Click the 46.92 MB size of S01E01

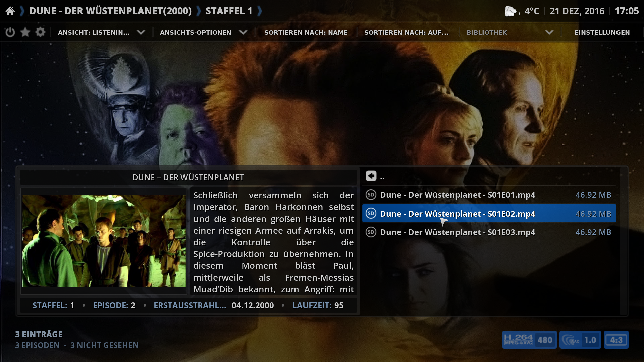point(593,195)
